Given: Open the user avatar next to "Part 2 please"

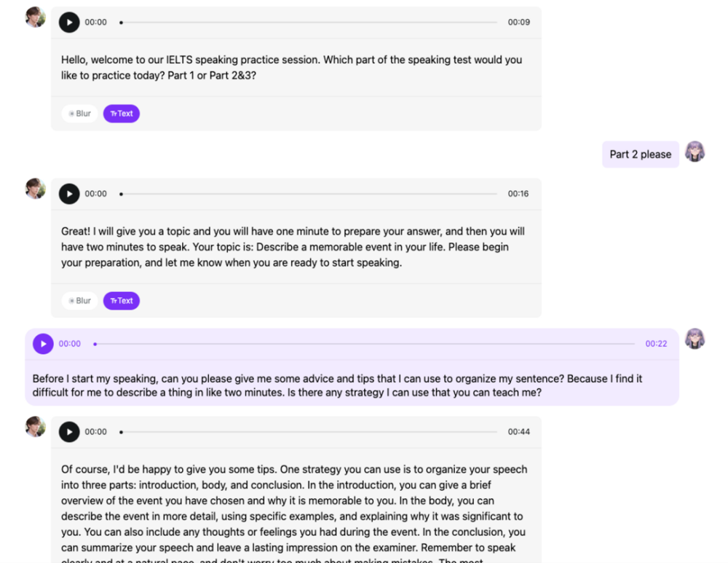Looking at the screenshot, I should click(x=695, y=151).
